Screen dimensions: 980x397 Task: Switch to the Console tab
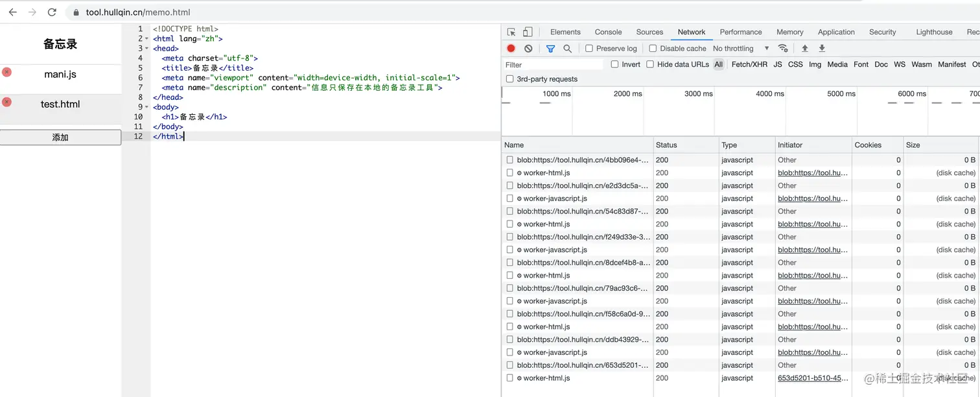[608, 32]
